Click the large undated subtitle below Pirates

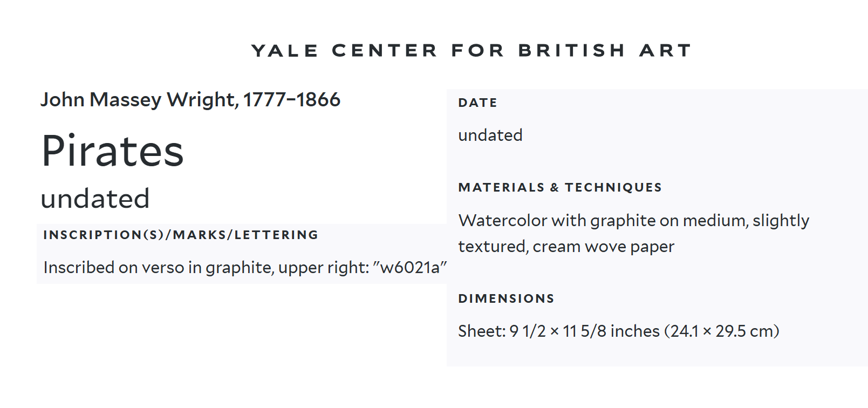click(x=95, y=199)
